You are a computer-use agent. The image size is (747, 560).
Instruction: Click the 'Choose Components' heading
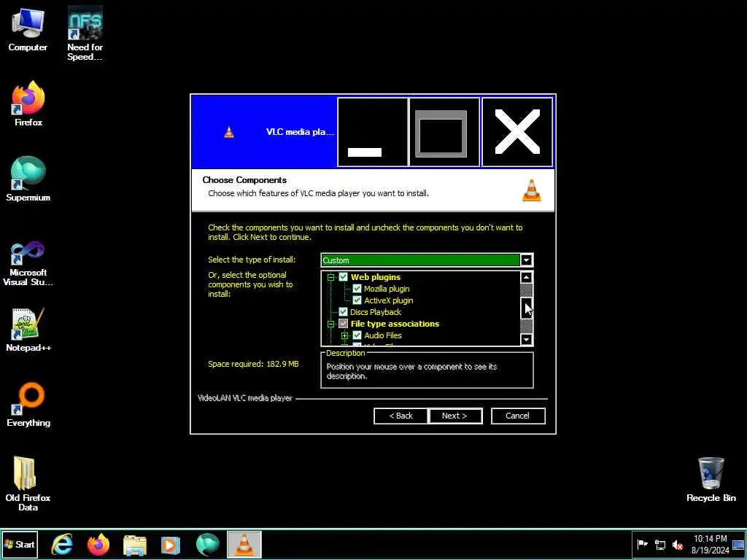[244, 180]
